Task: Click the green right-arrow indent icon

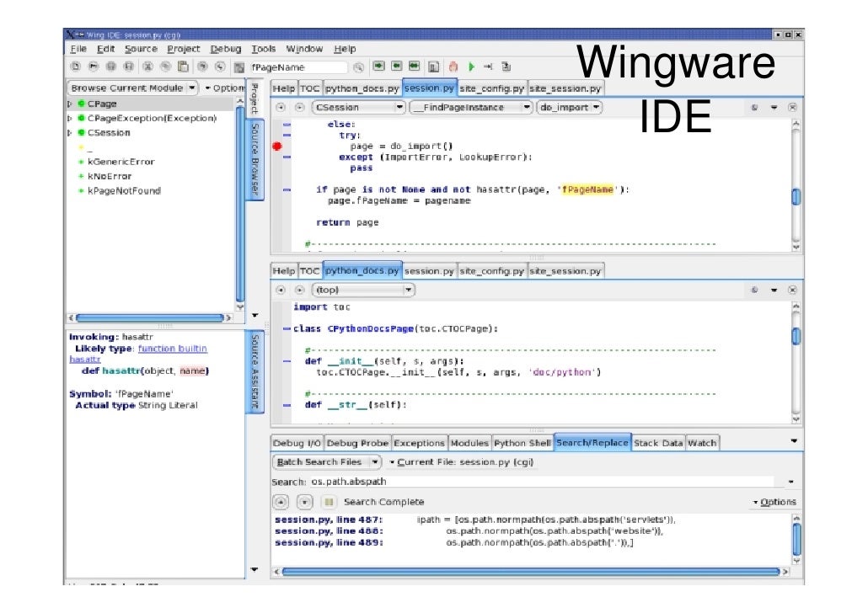Action: (x=378, y=67)
